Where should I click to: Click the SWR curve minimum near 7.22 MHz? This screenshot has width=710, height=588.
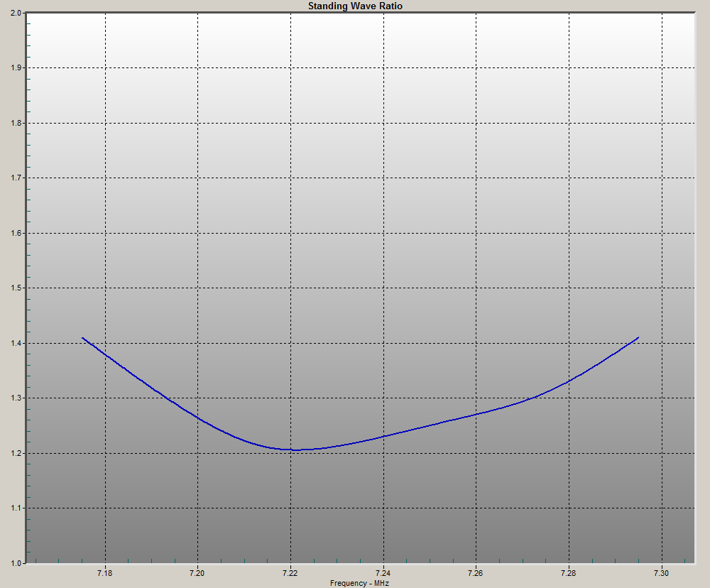294,450
